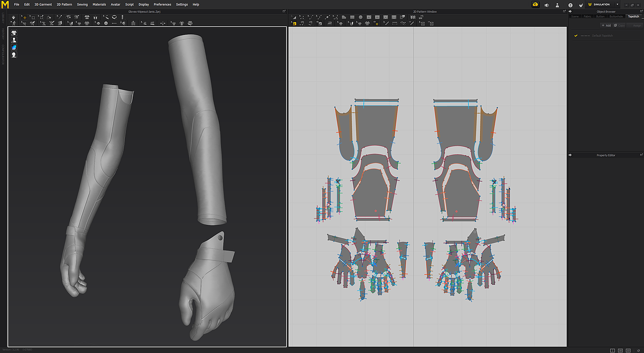The width and height of the screenshot is (644, 353).
Task: Switch to the Fabric tab
Action: pos(587,17)
